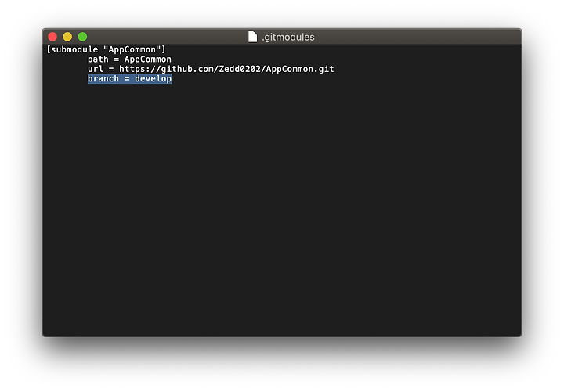Click the .gitmodules document proxy icon
Screen dimensions: 564x392
tap(252, 37)
